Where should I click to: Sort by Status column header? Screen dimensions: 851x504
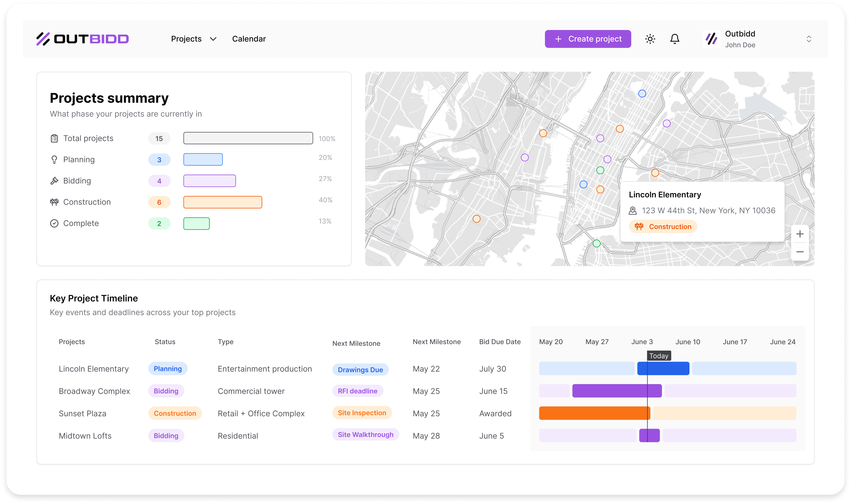[x=165, y=342]
